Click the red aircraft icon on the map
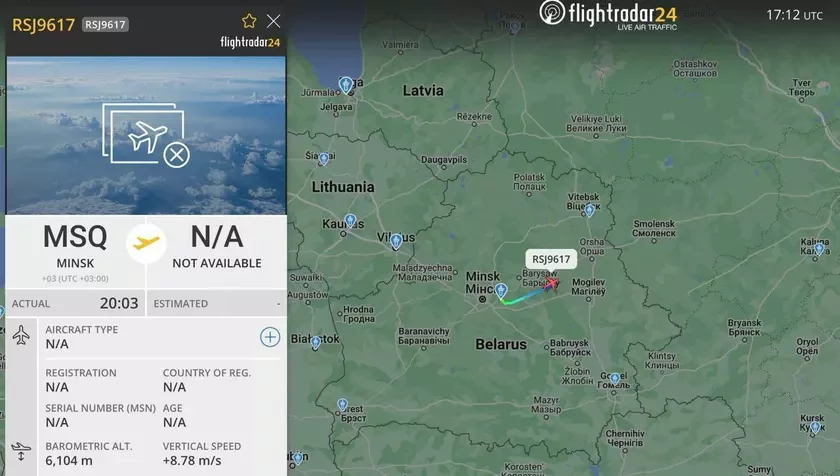This screenshot has width=840, height=476. point(550,283)
